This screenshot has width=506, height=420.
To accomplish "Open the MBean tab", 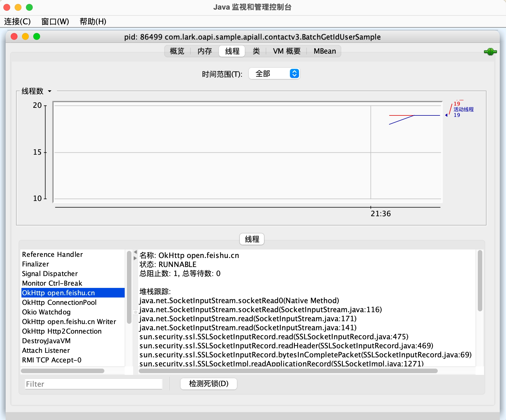I will click(325, 51).
